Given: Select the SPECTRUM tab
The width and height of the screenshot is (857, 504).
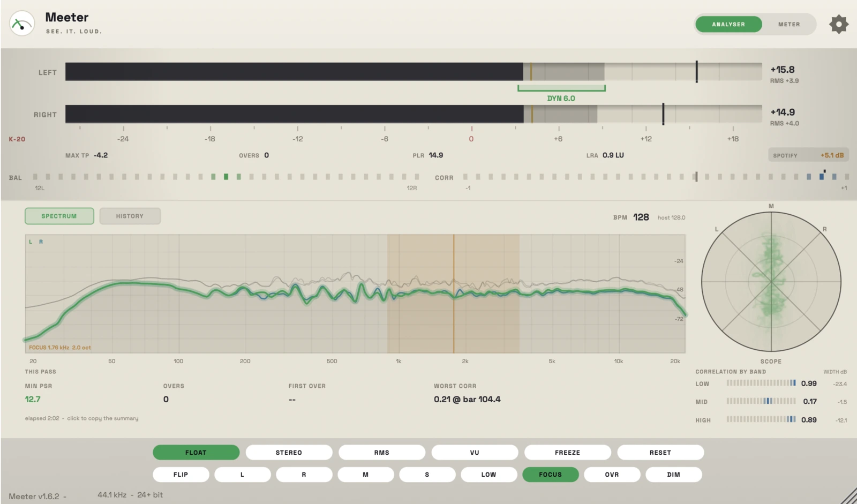Looking at the screenshot, I should [x=59, y=216].
